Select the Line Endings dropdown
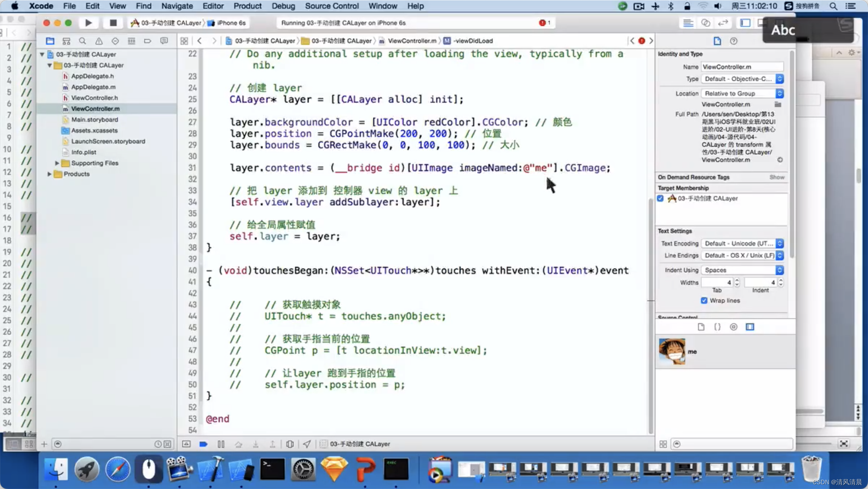The image size is (868, 489). point(742,255)
